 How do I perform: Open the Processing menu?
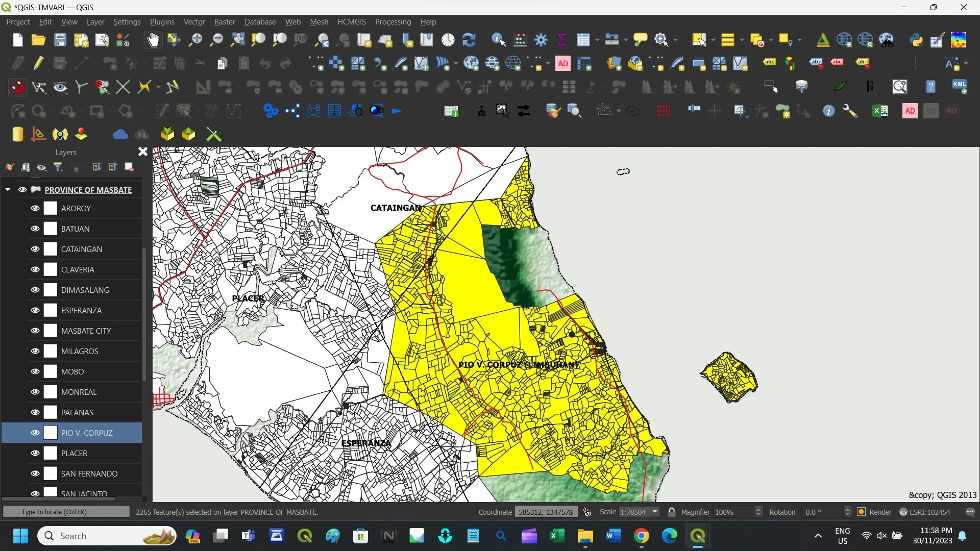point(393,22)
